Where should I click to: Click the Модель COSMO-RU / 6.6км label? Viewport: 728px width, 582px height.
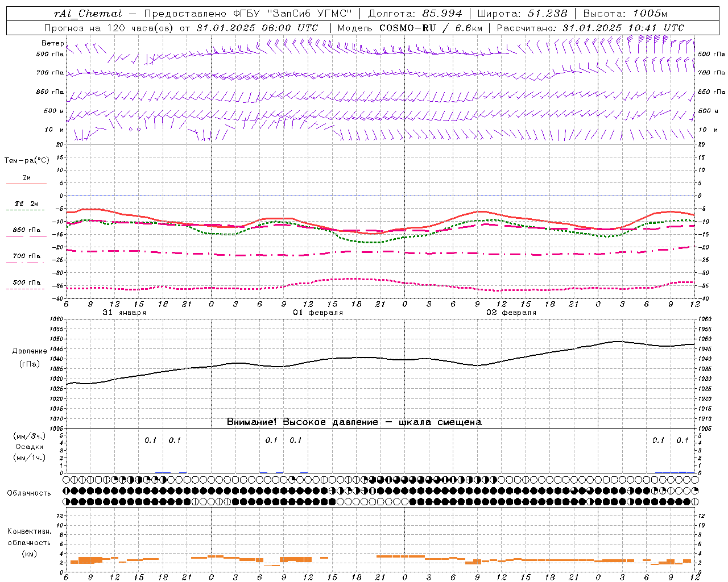[410, 28]
